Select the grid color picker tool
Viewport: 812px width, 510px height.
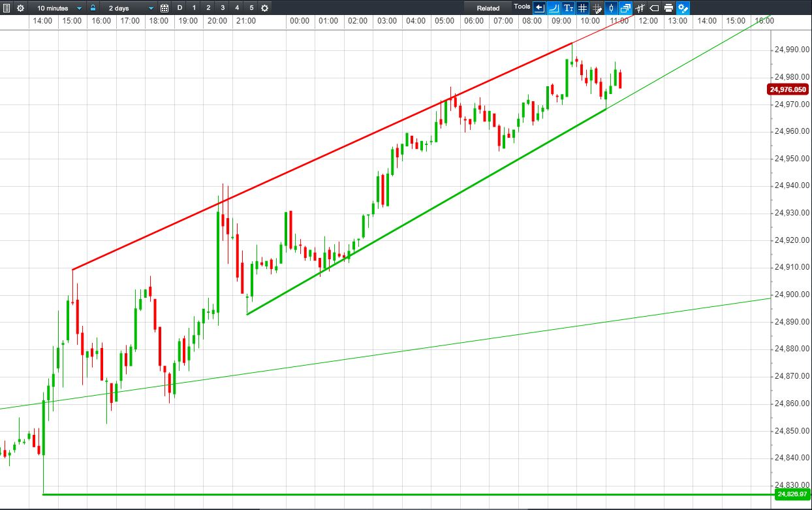(597, 8)
